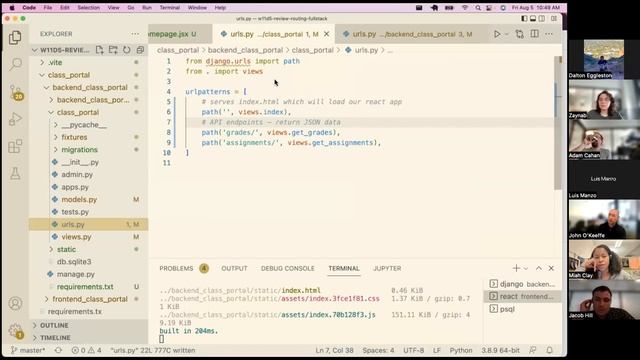Run the Python file with play button
The height and width of the screenshot is (360, 640).
click(x=497, y=34)
